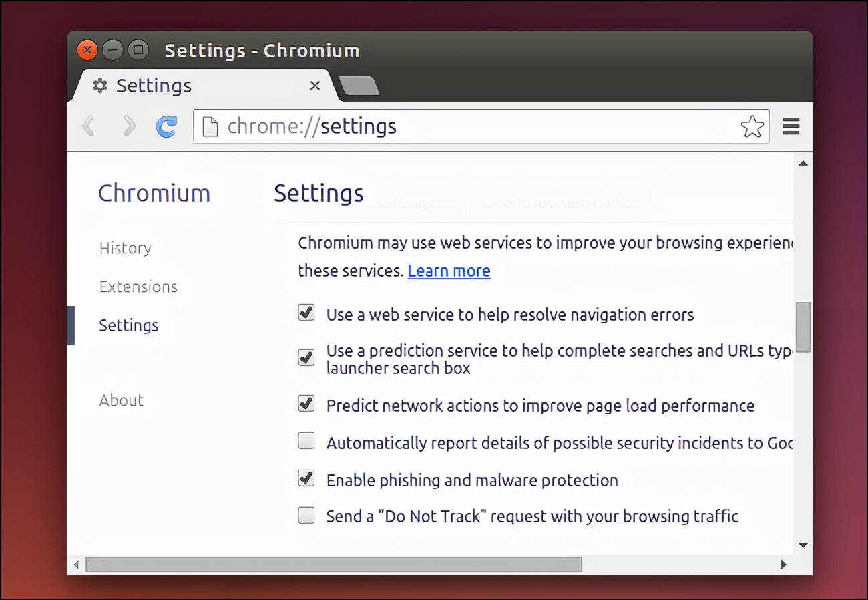Disable phishing and malware protection
Viewport: 868px width, 600px height.
pyautogui.click(x=306, y=478)
